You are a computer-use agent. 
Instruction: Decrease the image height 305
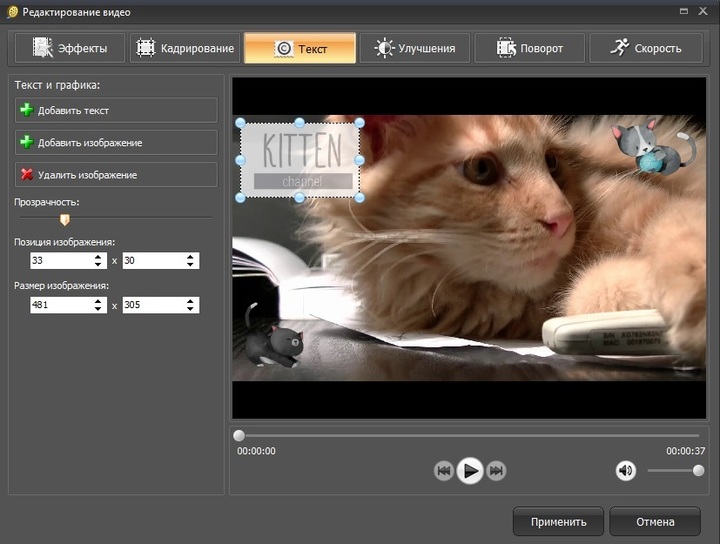tap(190, 308)
